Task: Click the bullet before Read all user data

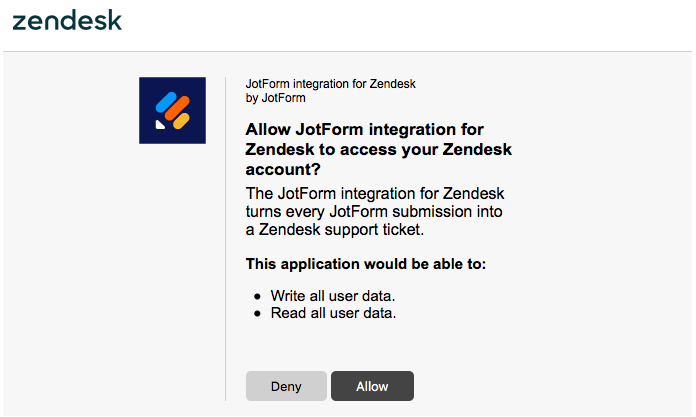Action: pyautogui.click(x=258, y=313)
